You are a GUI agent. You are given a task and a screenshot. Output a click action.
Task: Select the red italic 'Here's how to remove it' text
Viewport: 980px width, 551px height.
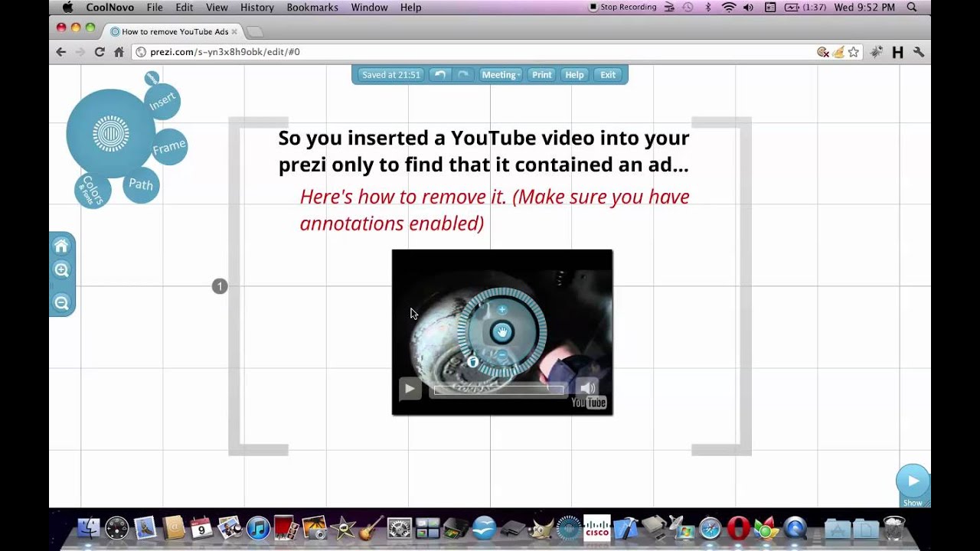495,210
